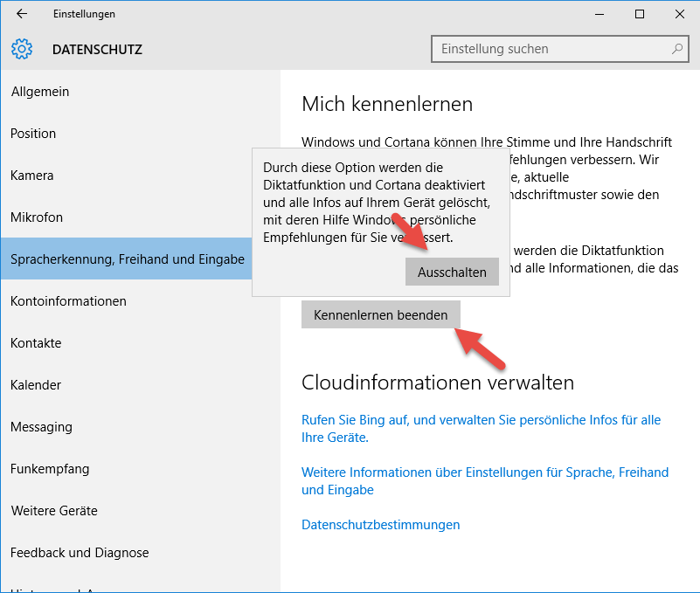Select Messaging in the sidebar
The height and width of the screenshot is (593, 700).
click(41, 427)
